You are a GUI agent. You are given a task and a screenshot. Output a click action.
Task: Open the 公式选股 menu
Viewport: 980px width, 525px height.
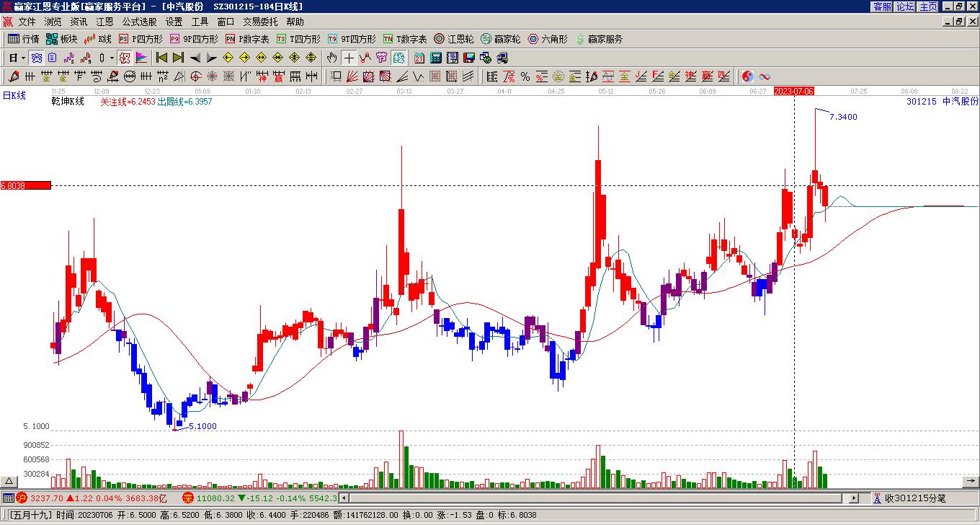(x=139, y=22)
